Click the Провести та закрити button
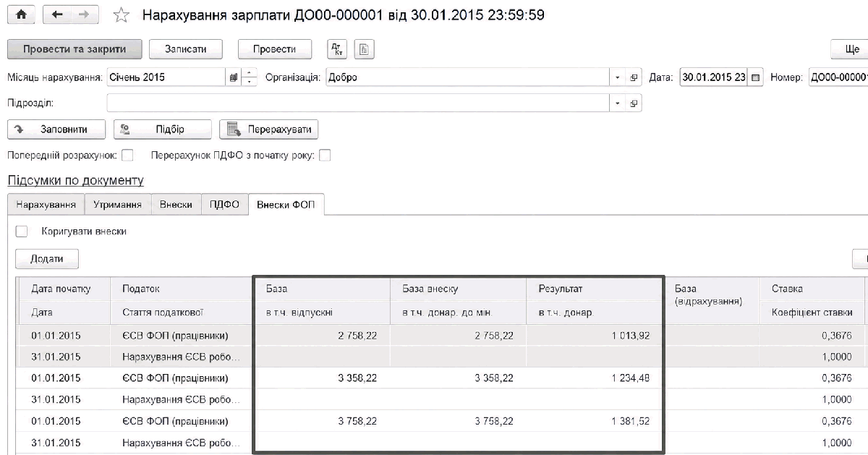868x455 pixels. (75, 49)
